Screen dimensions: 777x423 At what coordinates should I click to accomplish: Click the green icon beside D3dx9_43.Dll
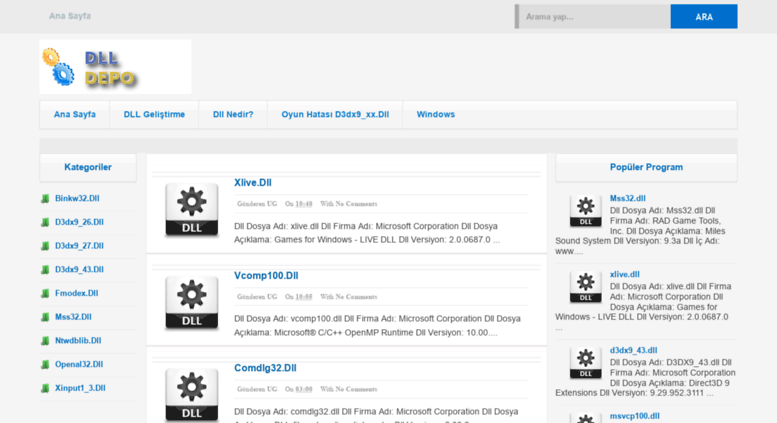click(45, 270)
